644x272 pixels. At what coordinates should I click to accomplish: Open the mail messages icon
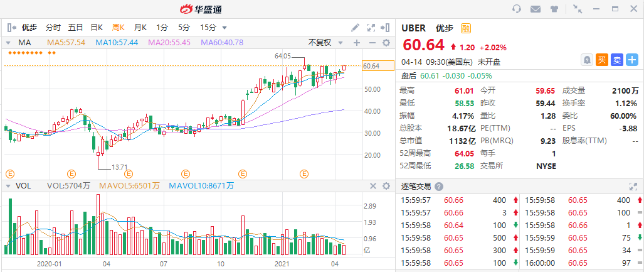click(x=535, y=9)
